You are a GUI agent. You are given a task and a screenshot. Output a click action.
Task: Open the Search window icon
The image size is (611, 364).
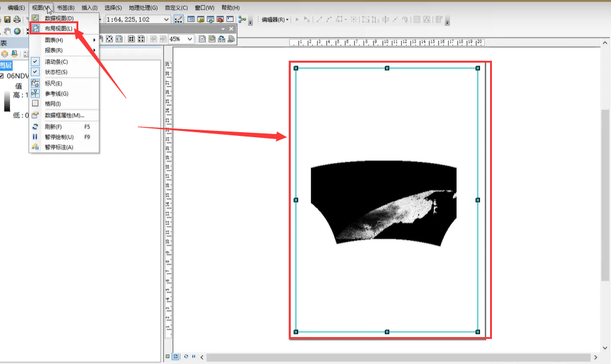pyautogui.click(x=211, y=19)
